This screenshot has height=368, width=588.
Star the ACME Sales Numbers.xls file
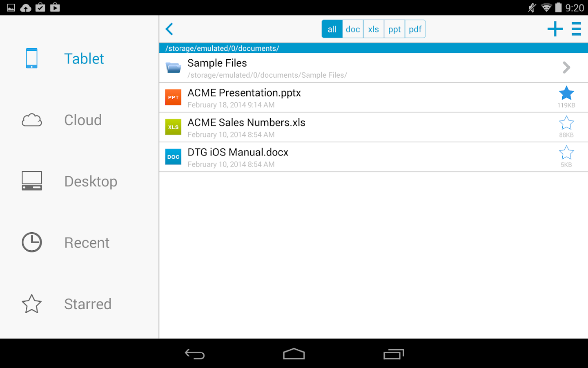click(x=566, y=123)
